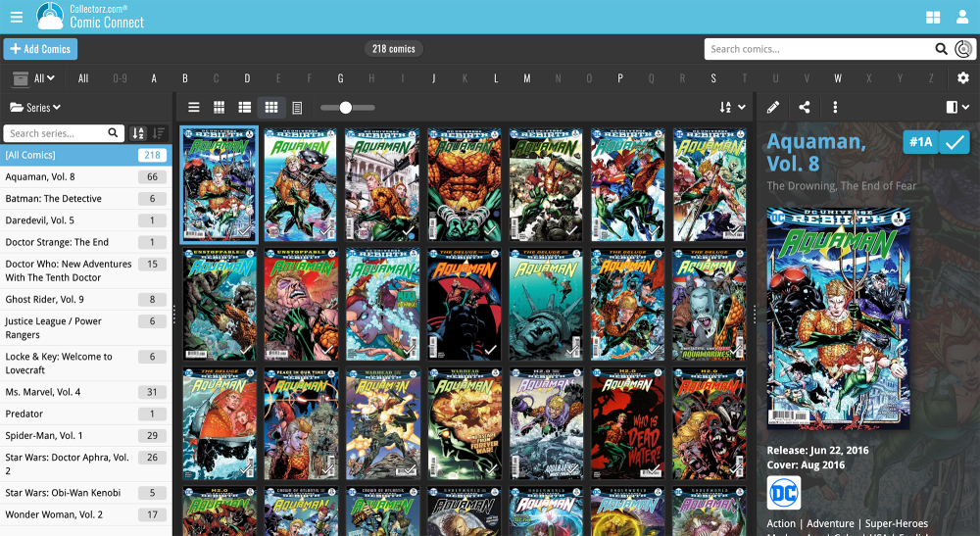980x536 pixels.
Task: Toggle the collection status checkmark on Aquaman #1A
Action: [955, 142]
